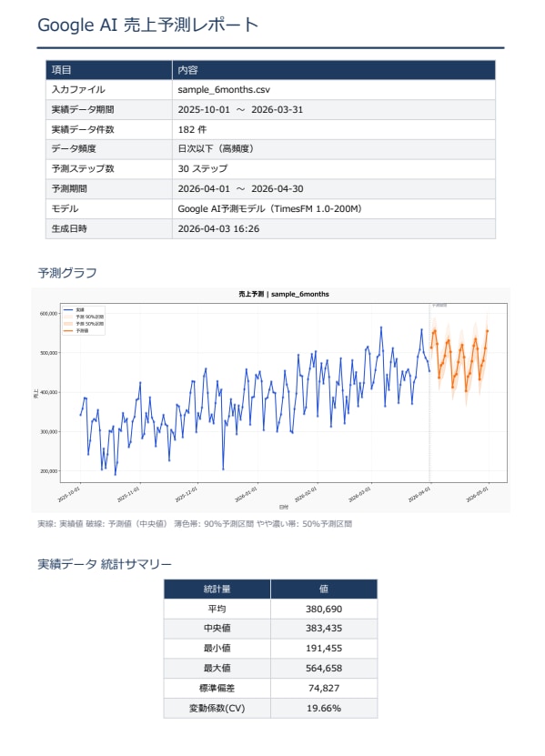Viewport: 545px width, 756px height.
Task: Click the '2026-05-01' x-axis tick label
Action: coord(477,495)
